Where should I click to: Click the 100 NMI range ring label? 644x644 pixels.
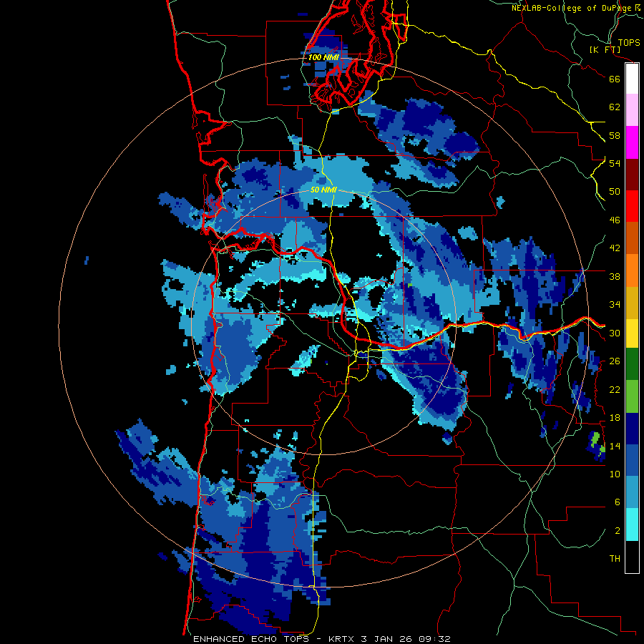coord(323,57)
